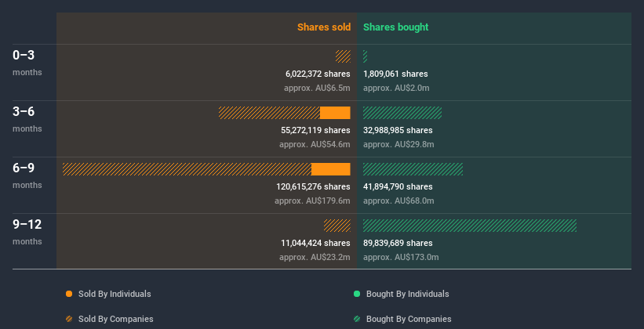Click the 6,022,372 shares value
Screen dimensions: 644x329
[x=318, y=74]
